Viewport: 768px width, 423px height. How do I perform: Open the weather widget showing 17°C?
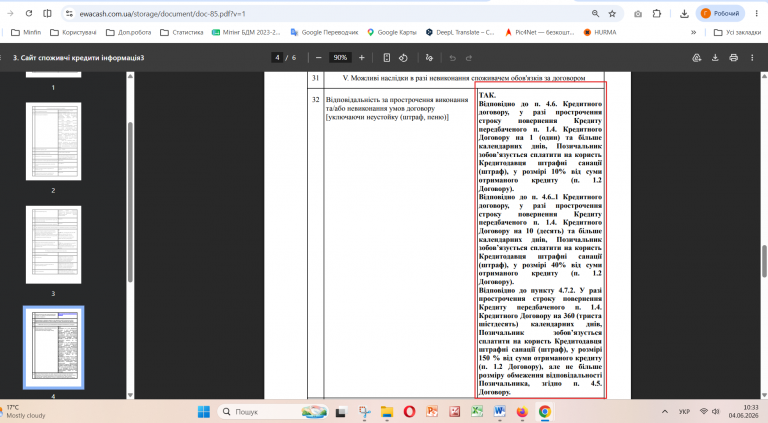24,411
